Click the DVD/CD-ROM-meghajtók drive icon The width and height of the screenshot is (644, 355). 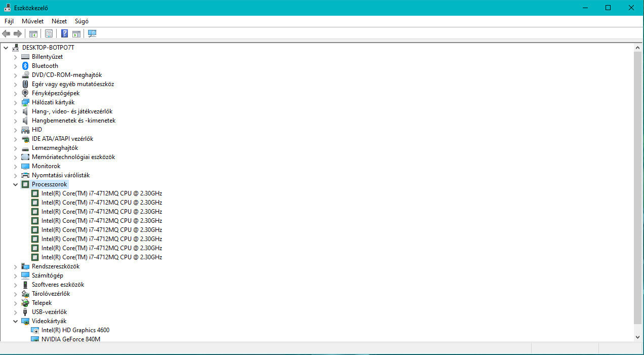click(25, 75)
